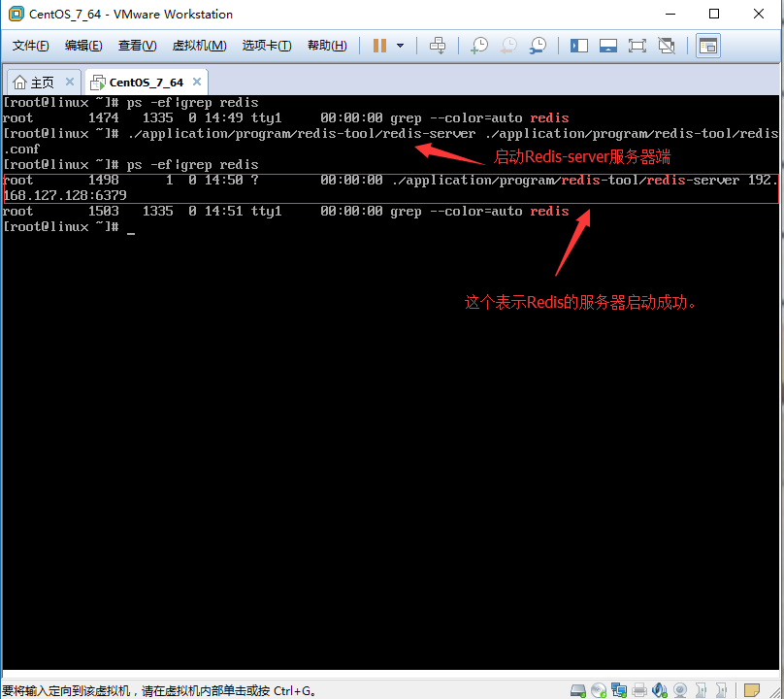Open the 查看(V) menu

(137, 46)
